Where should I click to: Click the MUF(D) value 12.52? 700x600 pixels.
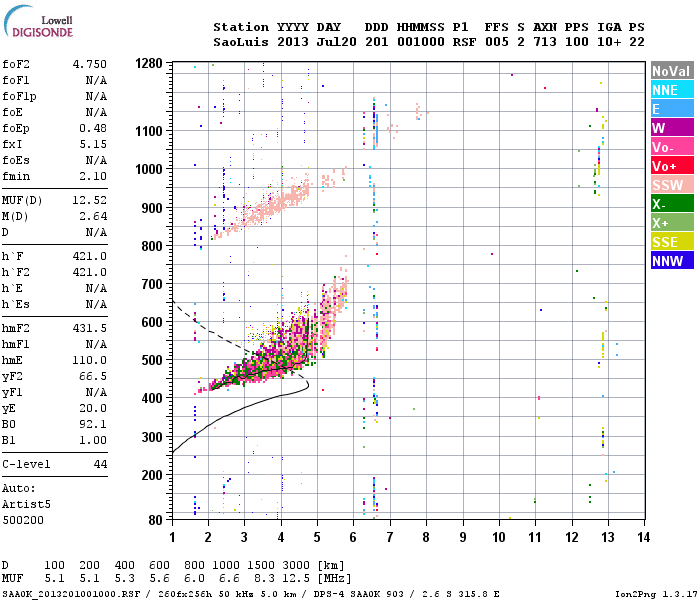pos(90,200)
